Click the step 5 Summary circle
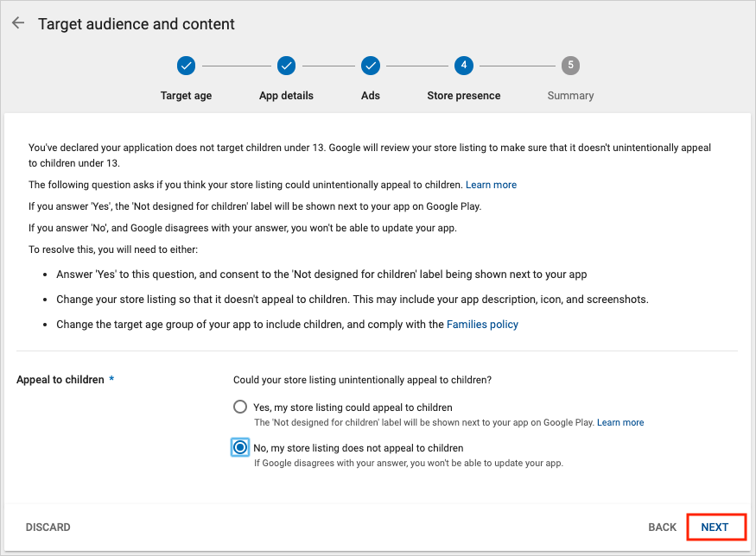756x556 pixels. click(570, 65)
